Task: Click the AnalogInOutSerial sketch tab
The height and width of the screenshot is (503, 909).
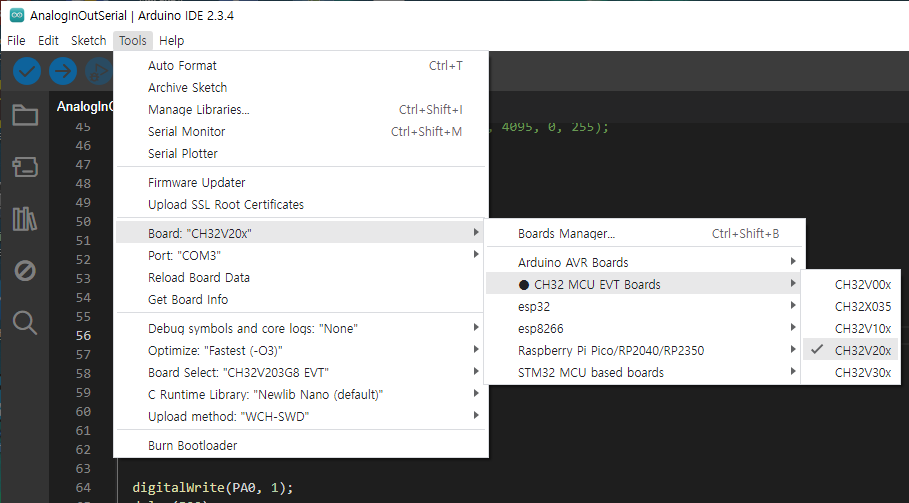Action: coord(83,107)
